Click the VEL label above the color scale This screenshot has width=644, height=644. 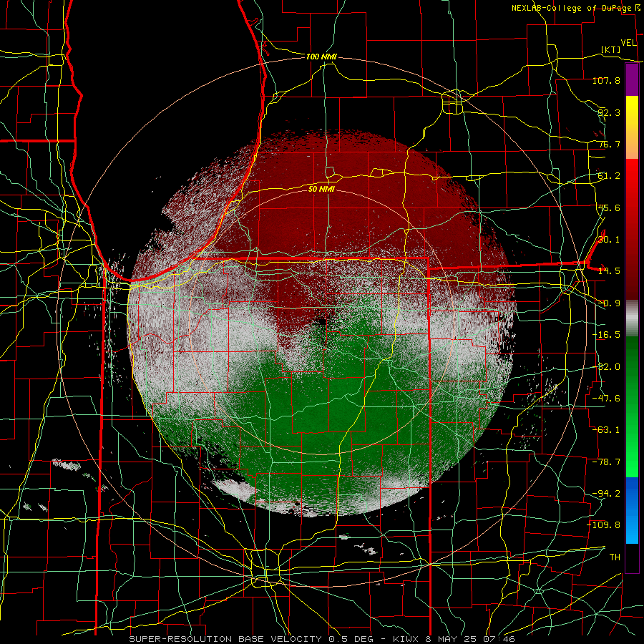tap(628, 42)
